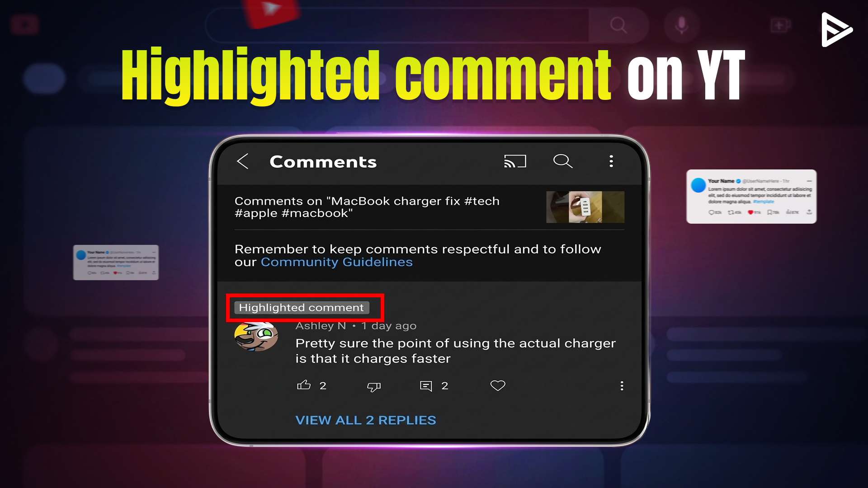Screen dimensions: 868x488
Task: Tap the back arrow beside Comments
Action: click(243, 161)
